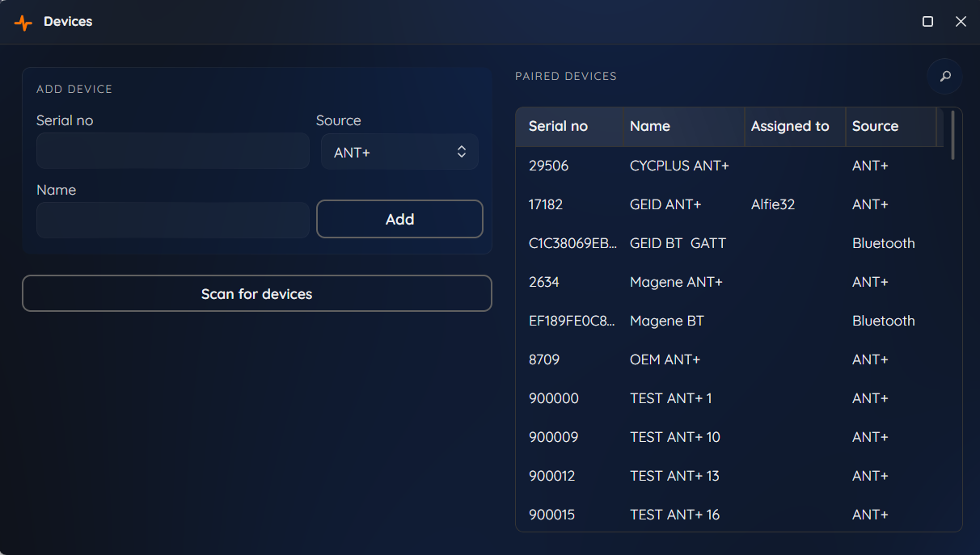Click the GEID ANT+ device name

coord(665,204)
